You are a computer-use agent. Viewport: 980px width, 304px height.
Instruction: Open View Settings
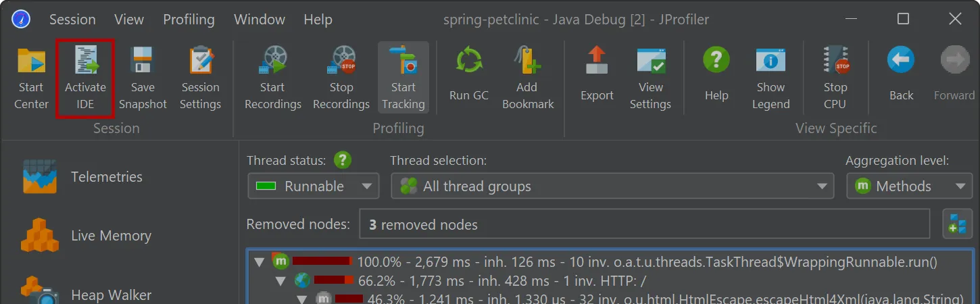pos(651,78)
